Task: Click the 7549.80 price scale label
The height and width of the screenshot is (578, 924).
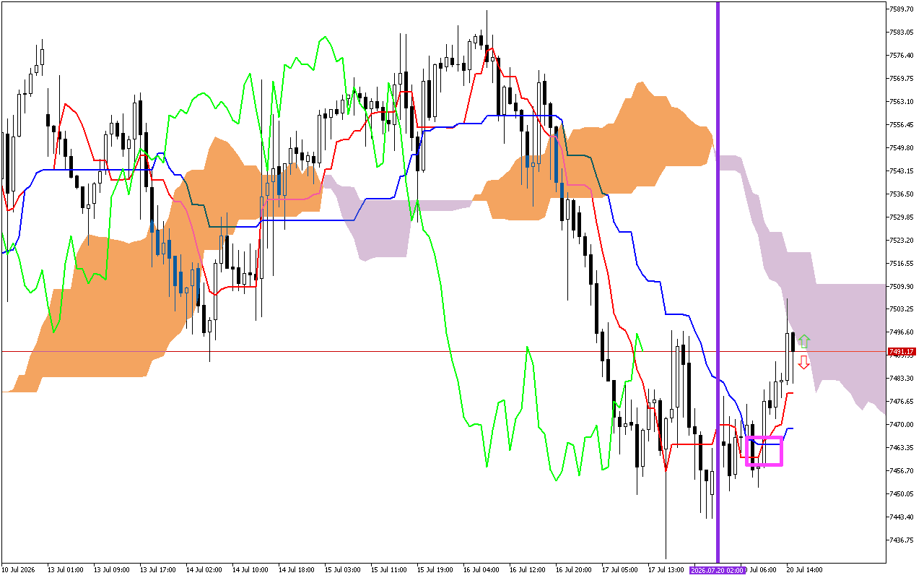Action: pos(903,148)
